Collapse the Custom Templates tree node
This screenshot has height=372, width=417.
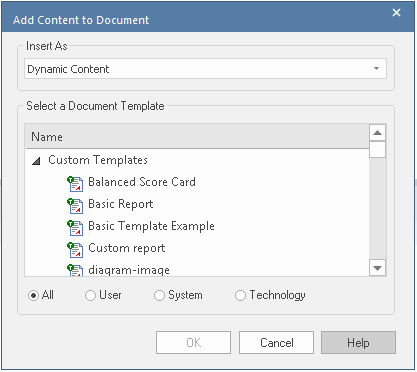tap(36, 161)
